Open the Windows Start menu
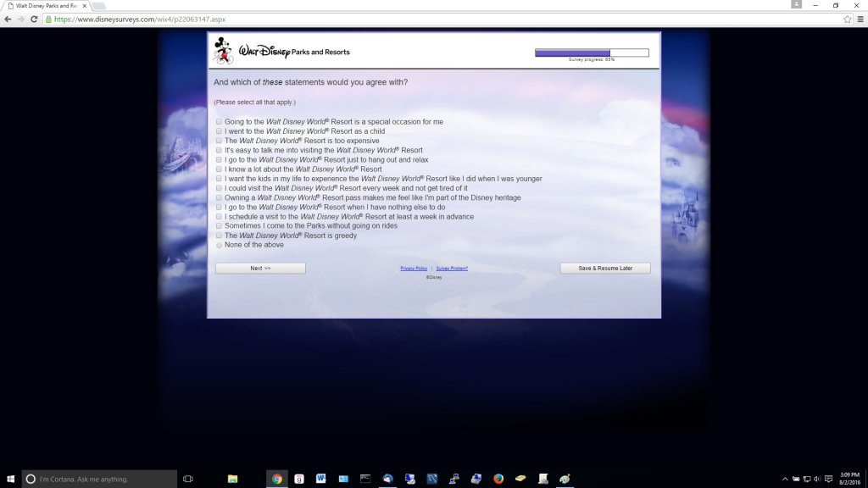The height and width of the screenshot is (488, 868). click(10, 479)
